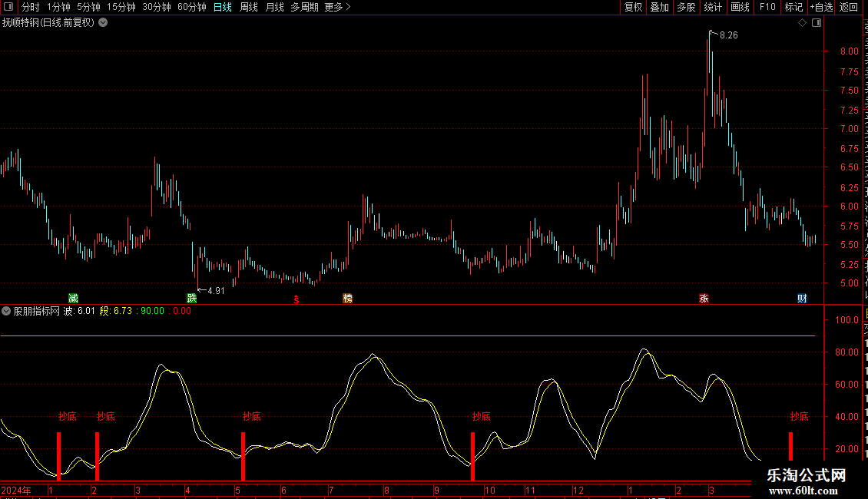
Task: Switch to 月线 monthly period
Action: point(274,7)
